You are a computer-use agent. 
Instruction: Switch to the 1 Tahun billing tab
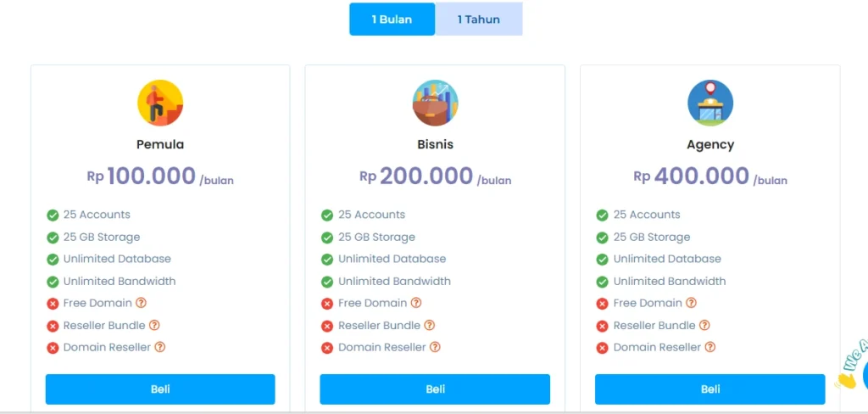click(479, 20)
